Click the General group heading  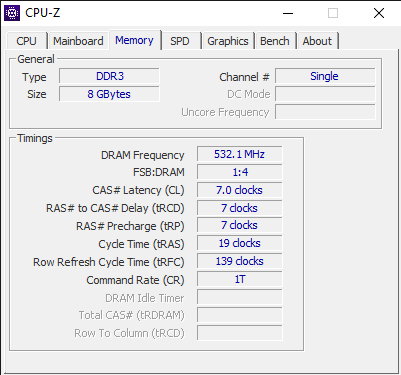(36, 59)
